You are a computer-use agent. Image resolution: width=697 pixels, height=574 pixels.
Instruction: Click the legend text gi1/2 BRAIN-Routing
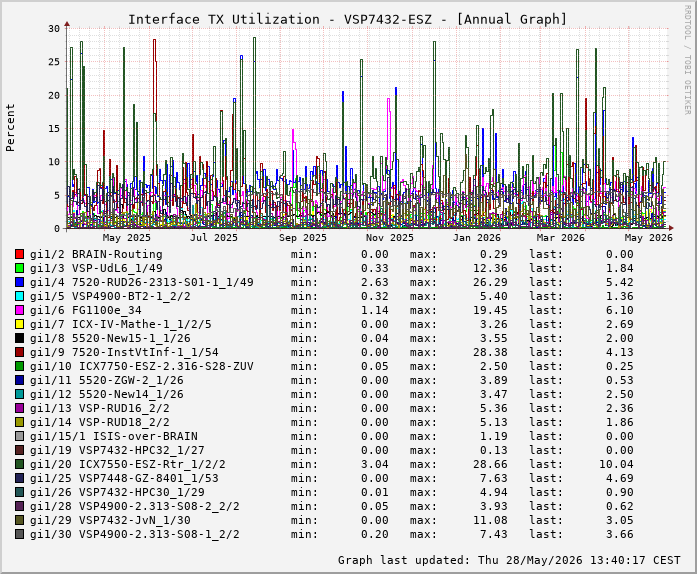[96, 254]
